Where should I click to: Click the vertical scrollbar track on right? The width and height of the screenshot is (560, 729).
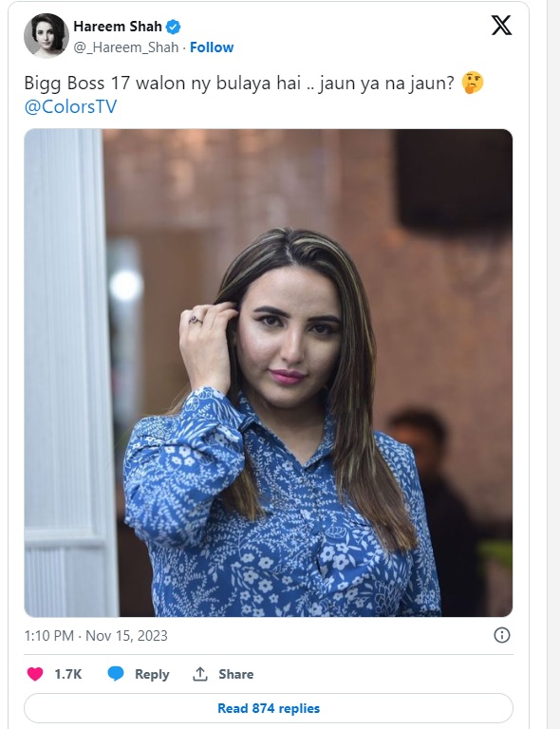[x=553, y=364]
